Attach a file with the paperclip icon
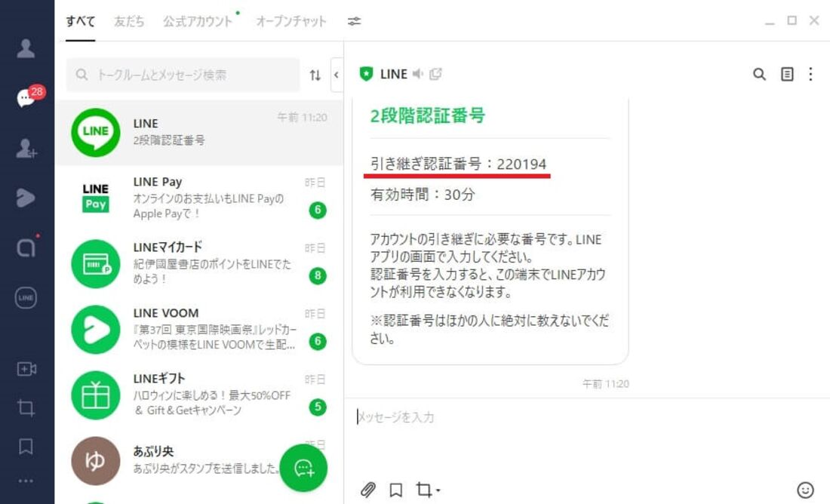 370,489
